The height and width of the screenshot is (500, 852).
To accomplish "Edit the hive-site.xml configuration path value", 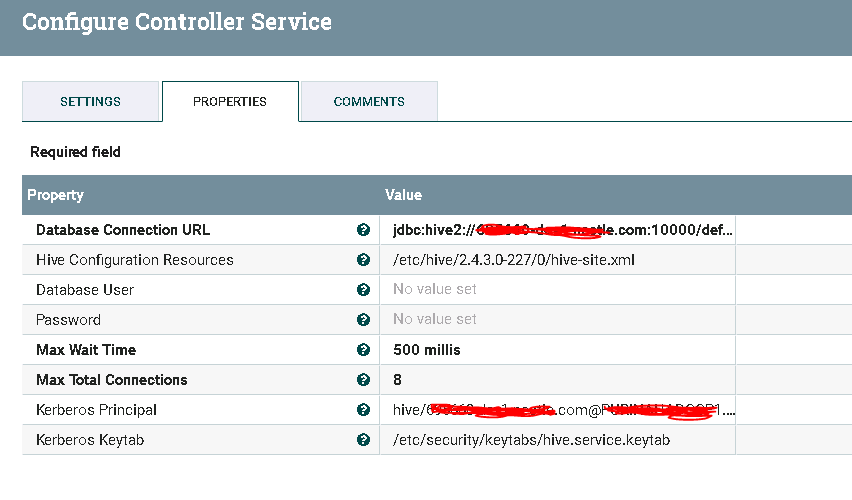I will [x=514, y=260].
